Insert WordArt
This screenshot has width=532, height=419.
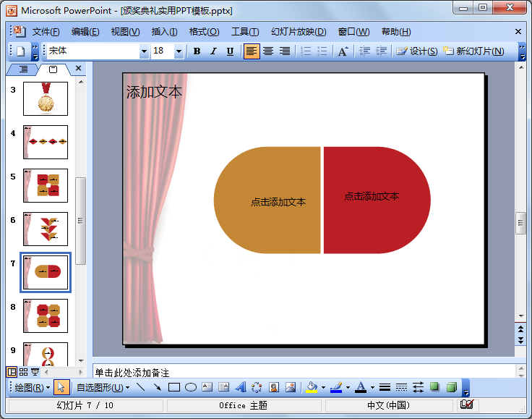click(x=240, y=387)
